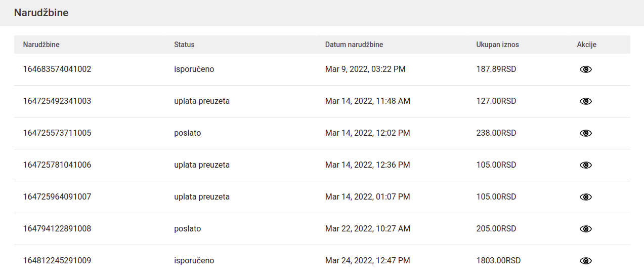Image resolution: width=644 pixels, height=276 pixels.
Task: View order 164725964091007 using eye icon
Action: point(585,197)
